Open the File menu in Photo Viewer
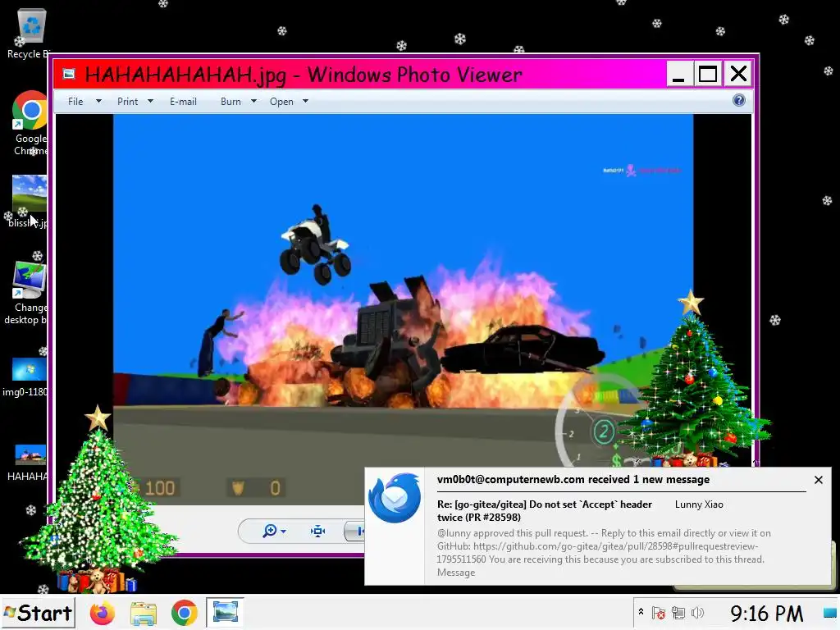This screenshot has width=840, height=630. click(75, 101)
